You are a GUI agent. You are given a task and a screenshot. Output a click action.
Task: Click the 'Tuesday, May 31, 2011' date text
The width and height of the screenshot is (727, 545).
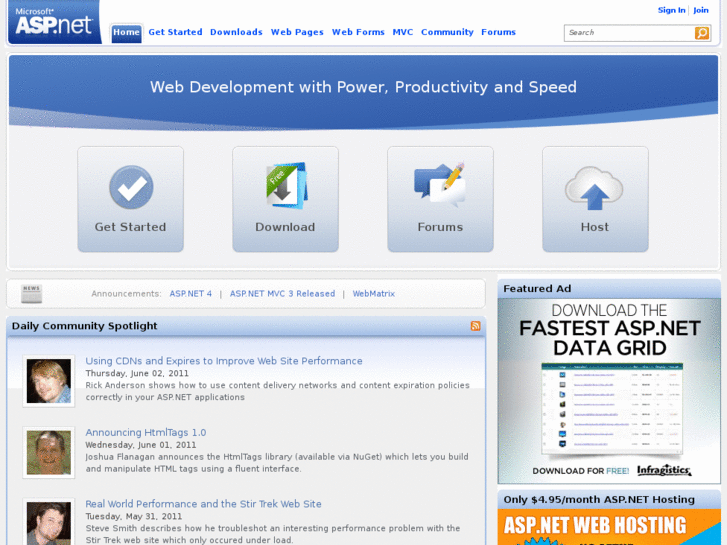pos(134,516)
